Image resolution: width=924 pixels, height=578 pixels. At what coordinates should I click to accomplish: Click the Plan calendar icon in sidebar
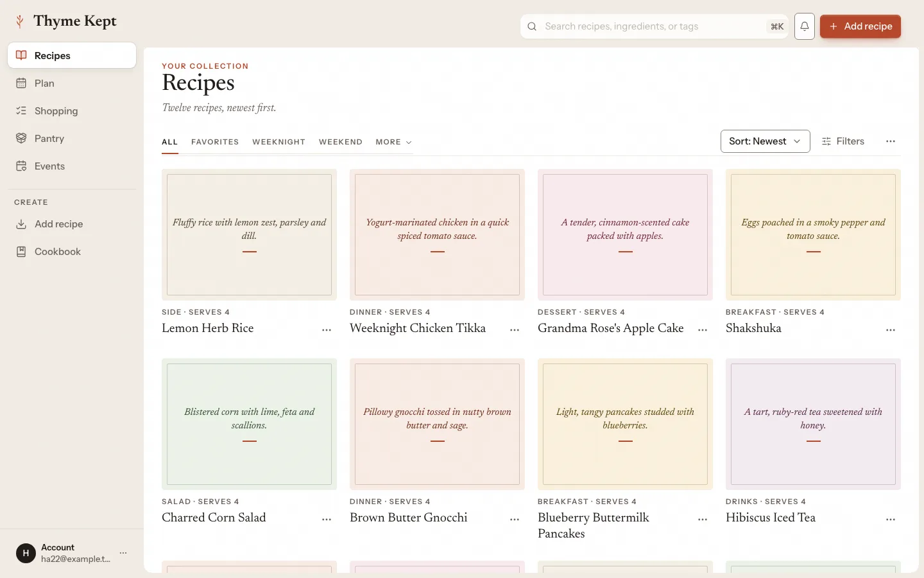coord(21,83)
